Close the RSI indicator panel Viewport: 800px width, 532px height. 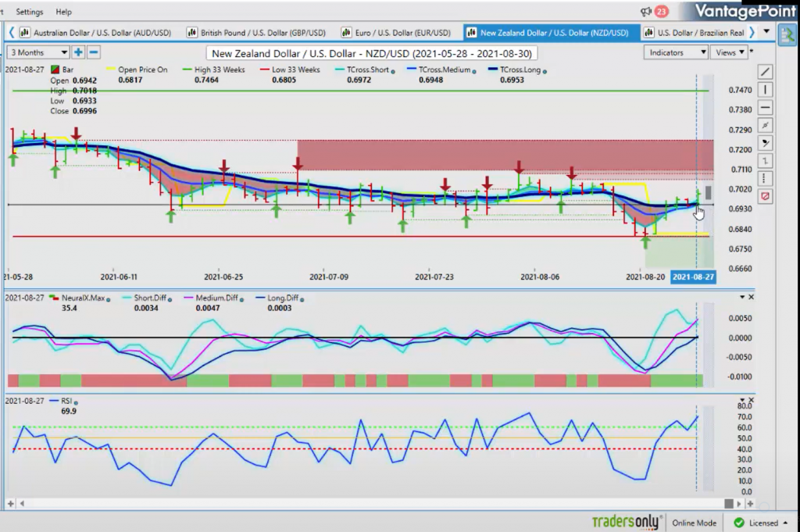click(x=751, y=399)
